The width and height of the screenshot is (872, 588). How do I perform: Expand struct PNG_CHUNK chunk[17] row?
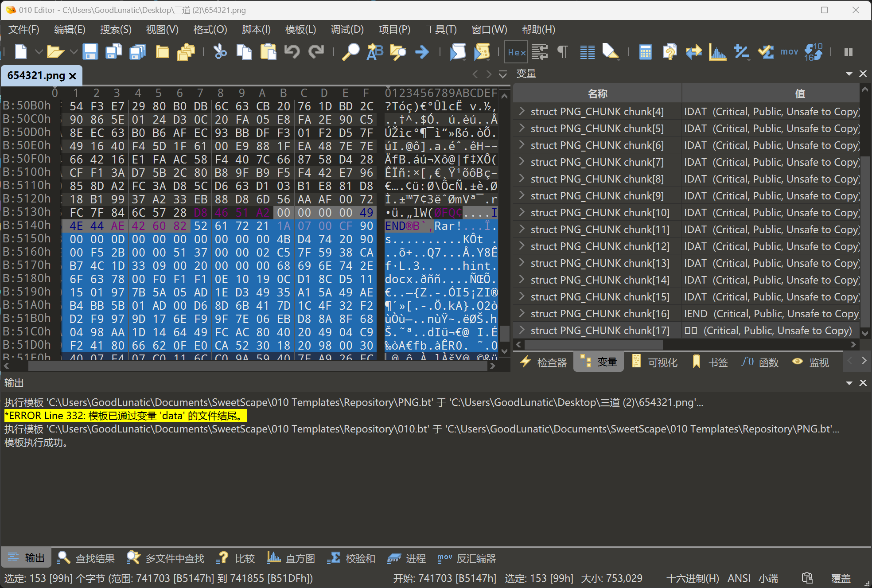coord(522,330)
